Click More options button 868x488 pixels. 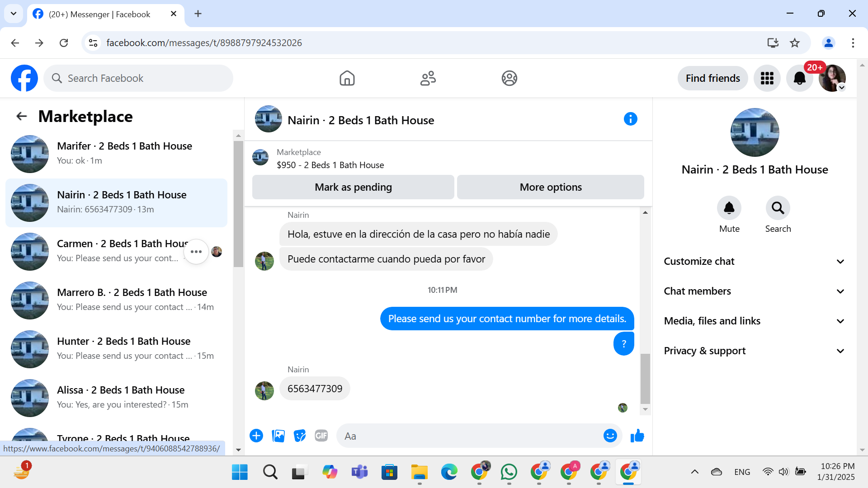pyautogui.click(x=550, y=187)
